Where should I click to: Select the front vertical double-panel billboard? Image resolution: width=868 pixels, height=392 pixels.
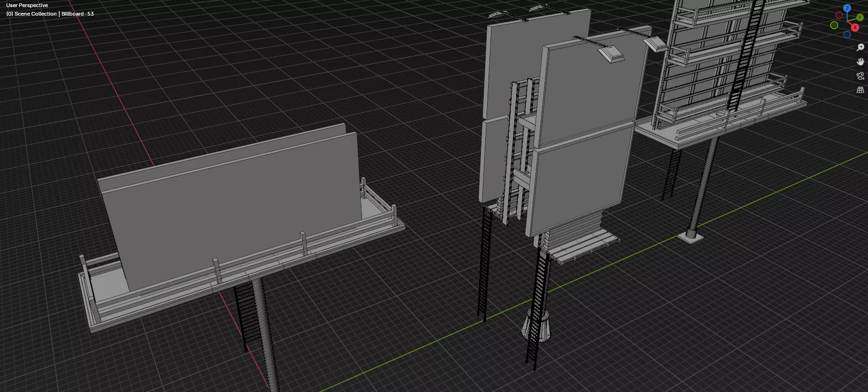[588, 133]
